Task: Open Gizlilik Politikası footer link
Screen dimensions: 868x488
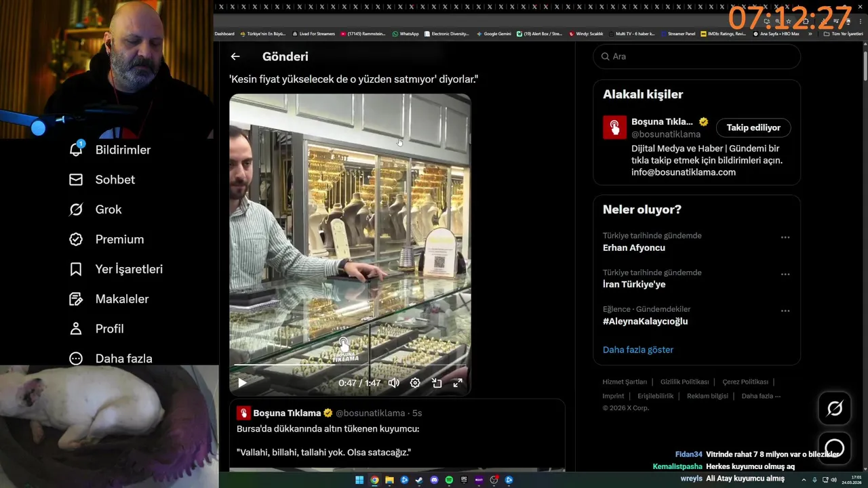Action: pos(684,382)
